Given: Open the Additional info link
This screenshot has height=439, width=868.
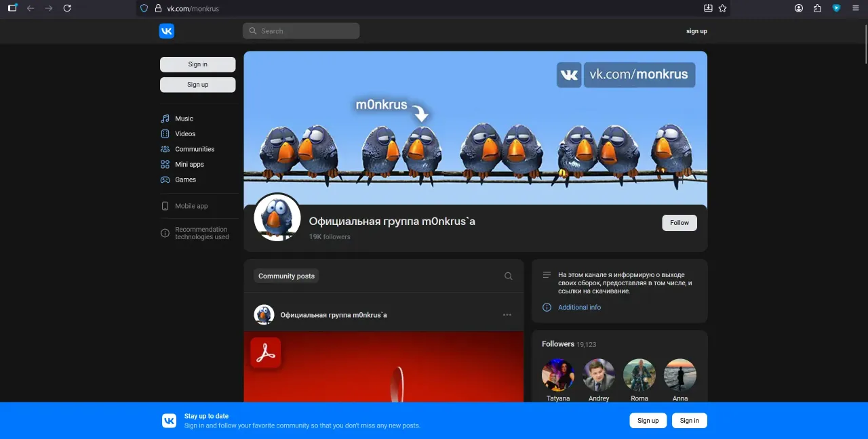Looking at the screenshot, I should 579,308.
